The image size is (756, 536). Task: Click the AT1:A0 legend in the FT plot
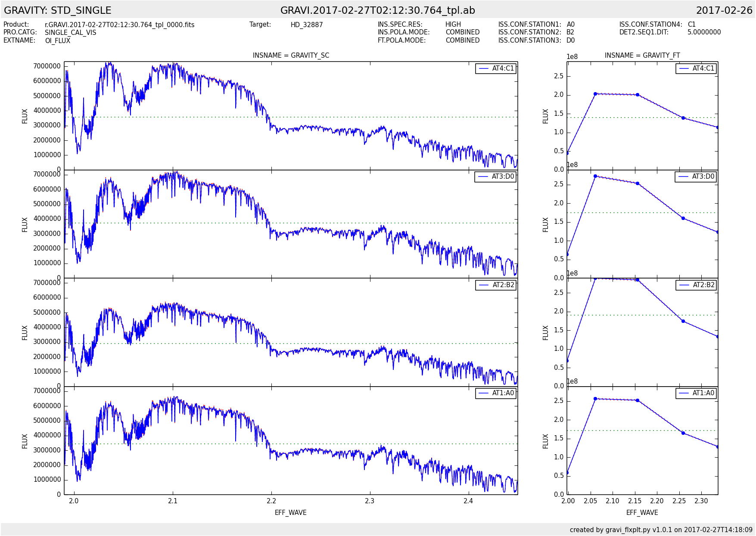pyautogui.click(x=696, y=393)
